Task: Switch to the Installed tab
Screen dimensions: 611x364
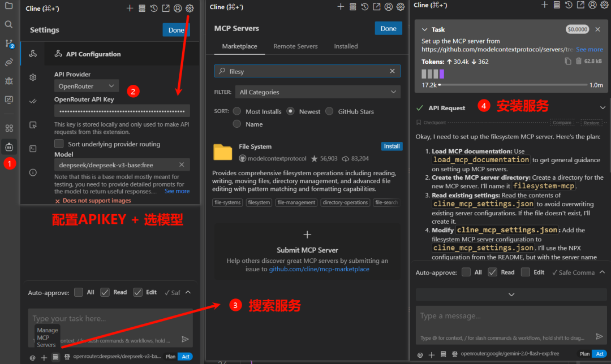Action: (346, 46)
